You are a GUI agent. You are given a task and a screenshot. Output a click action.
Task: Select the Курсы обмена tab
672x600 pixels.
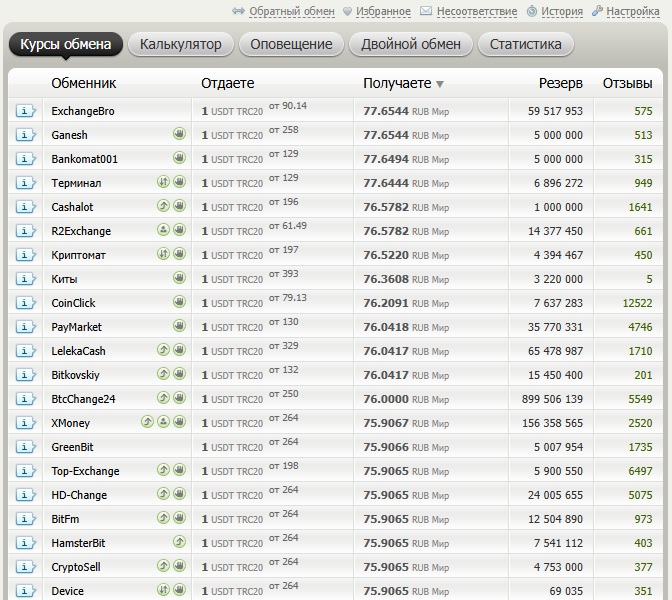tap(66, 44)
